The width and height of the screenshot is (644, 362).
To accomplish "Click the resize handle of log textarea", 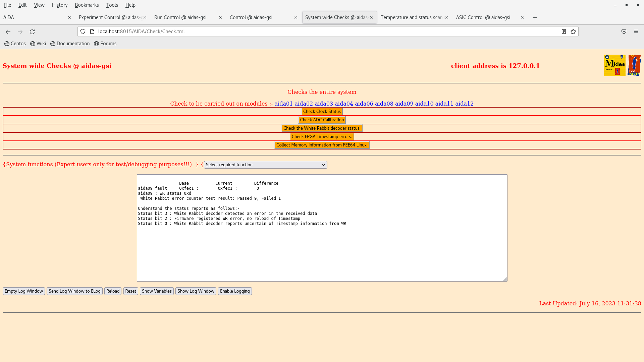I will pos(505,279).
